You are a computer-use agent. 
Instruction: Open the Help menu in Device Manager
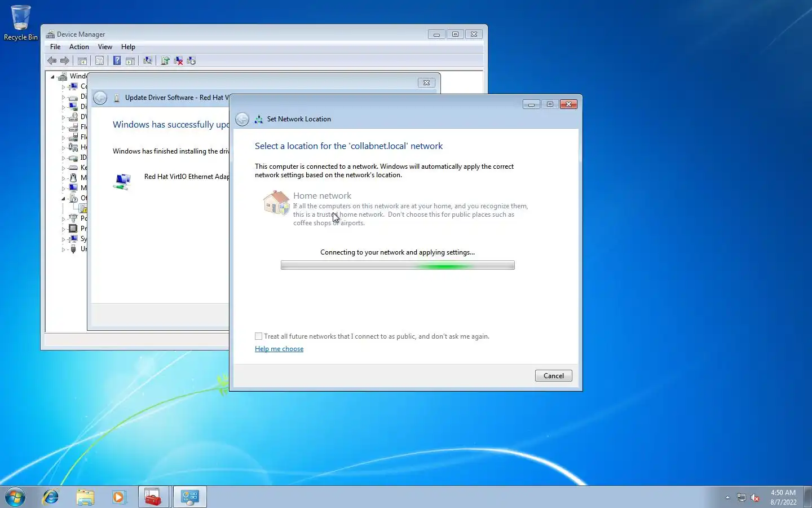coord(128,47)
